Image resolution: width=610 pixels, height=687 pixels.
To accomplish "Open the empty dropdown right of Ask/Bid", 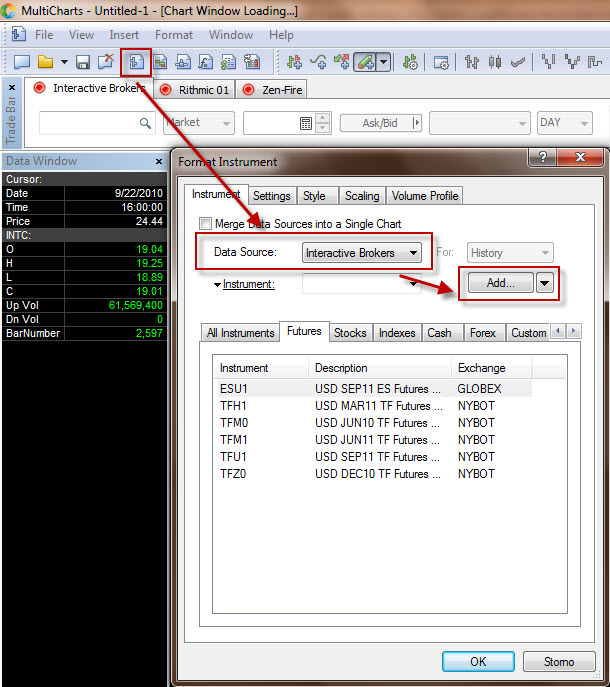I will 480,123.
